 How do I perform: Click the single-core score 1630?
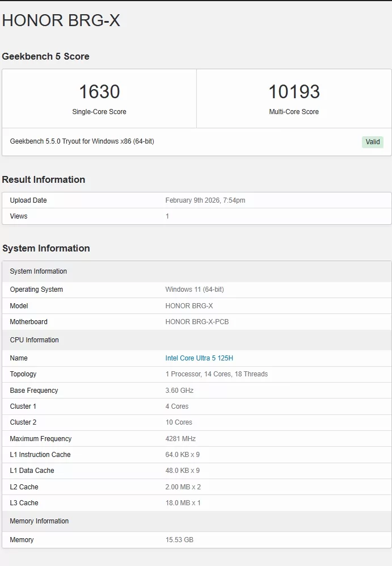click(99, 92)
